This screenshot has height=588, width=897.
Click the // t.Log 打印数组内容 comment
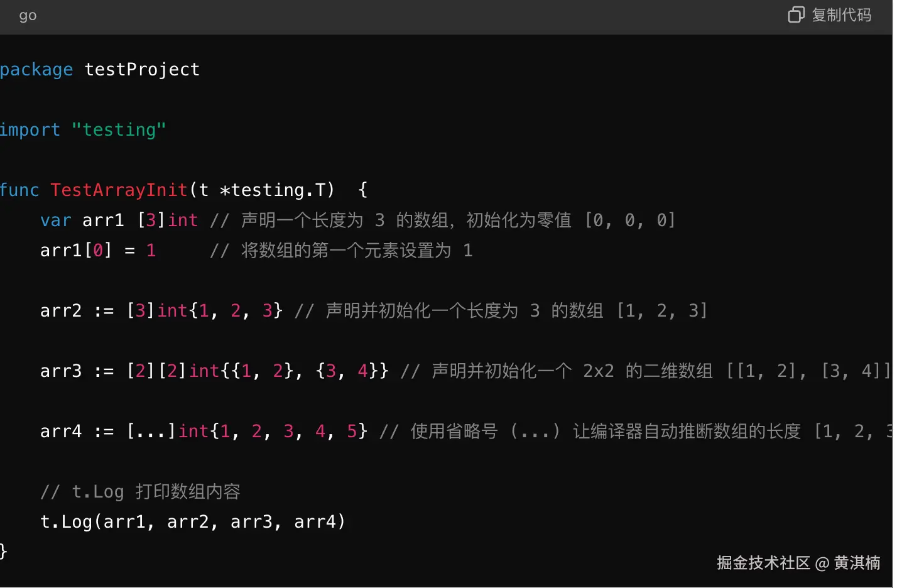tap(140, 491)
